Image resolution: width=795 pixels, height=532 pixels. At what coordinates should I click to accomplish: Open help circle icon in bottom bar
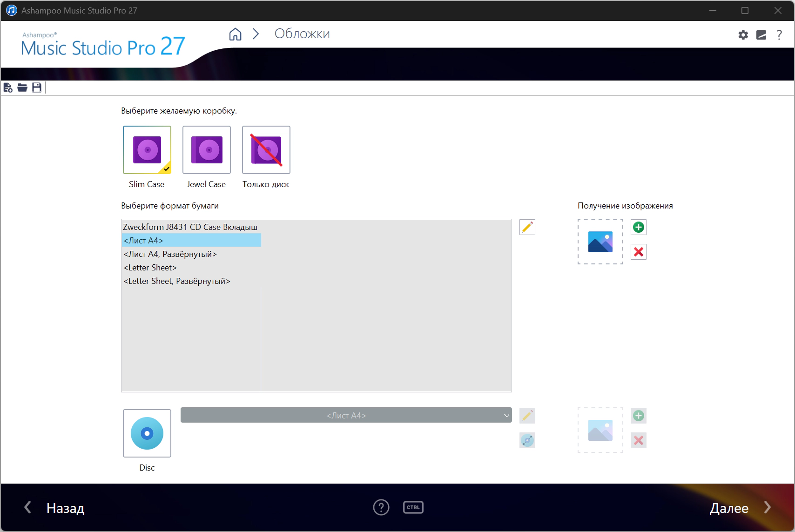tap(381, 507)
